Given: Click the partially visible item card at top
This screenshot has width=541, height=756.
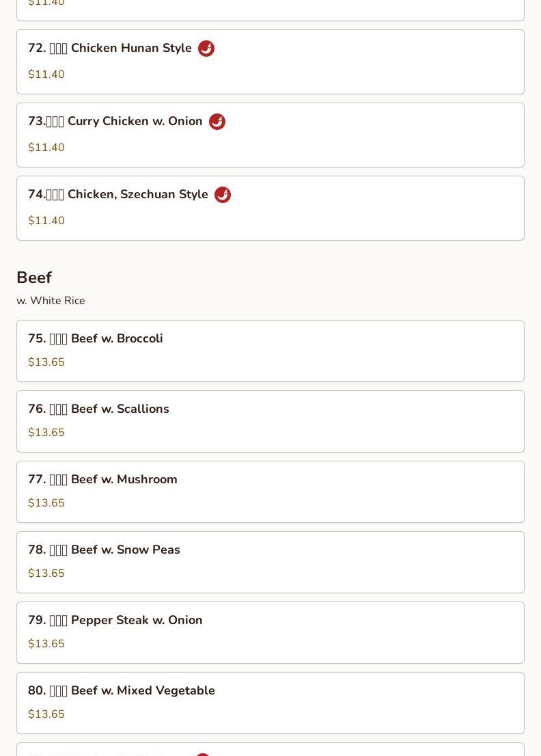Looking at the screenshot, I should pyautogui.click(x=270, y=10).
